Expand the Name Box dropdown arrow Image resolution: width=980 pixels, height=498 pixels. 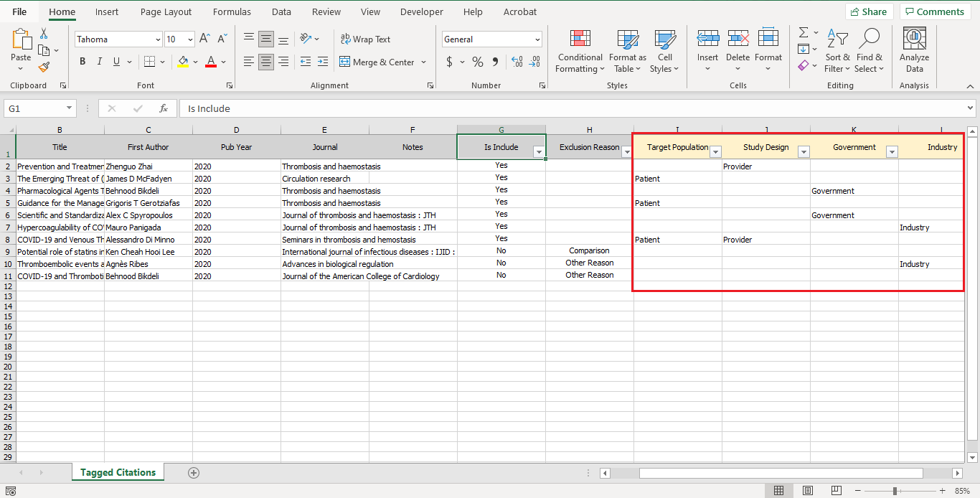70,108
